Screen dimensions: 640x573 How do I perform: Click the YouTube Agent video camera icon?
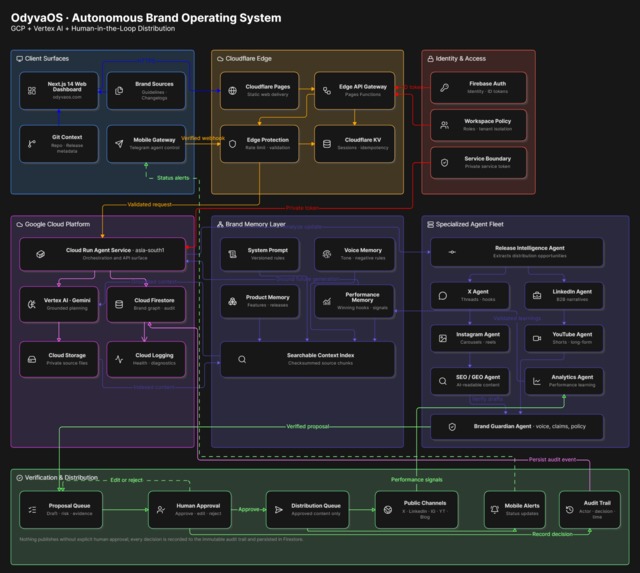click(537, 338)
